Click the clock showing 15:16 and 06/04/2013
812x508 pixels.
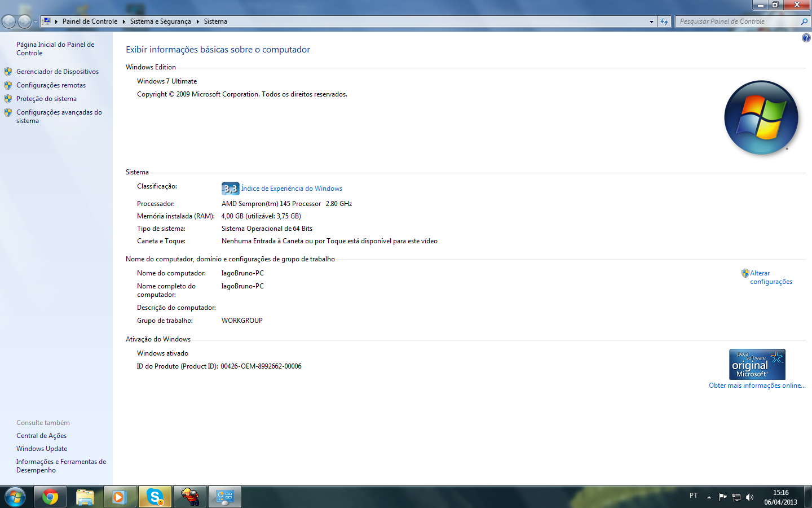point(780,497)
